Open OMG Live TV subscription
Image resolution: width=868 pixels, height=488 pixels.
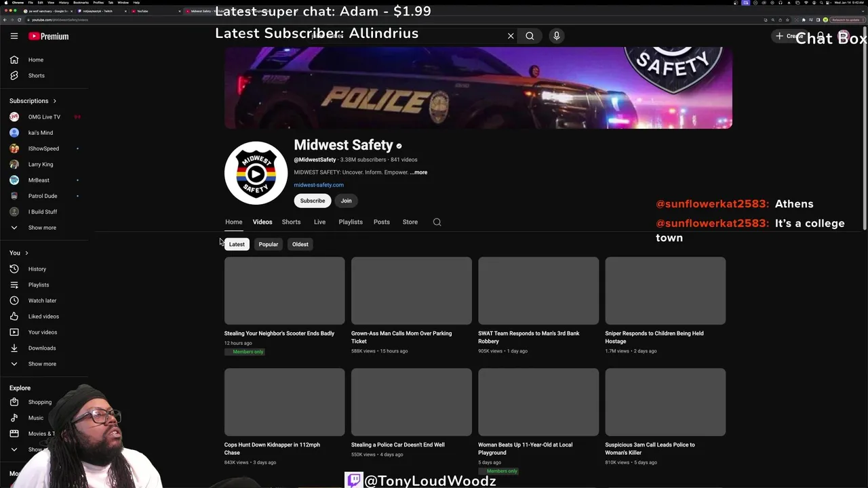pyautogui.click(x=44, y=117)
